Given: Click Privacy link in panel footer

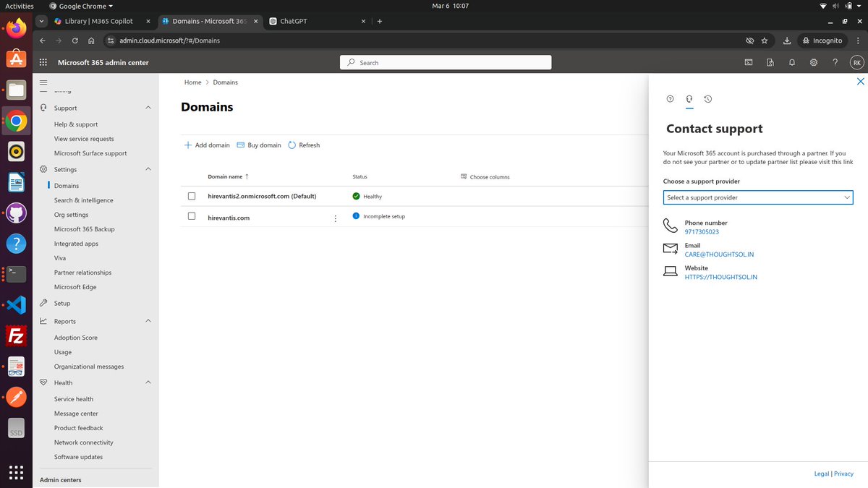Looking at the screenshot, I should click(843, 474).
